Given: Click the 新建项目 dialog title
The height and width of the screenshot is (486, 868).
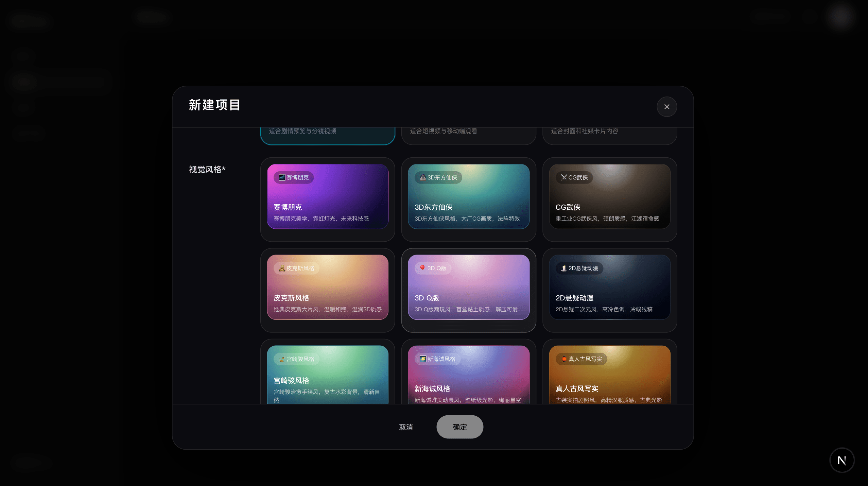Looking at the screenshot, I should (x=214, y=105).
